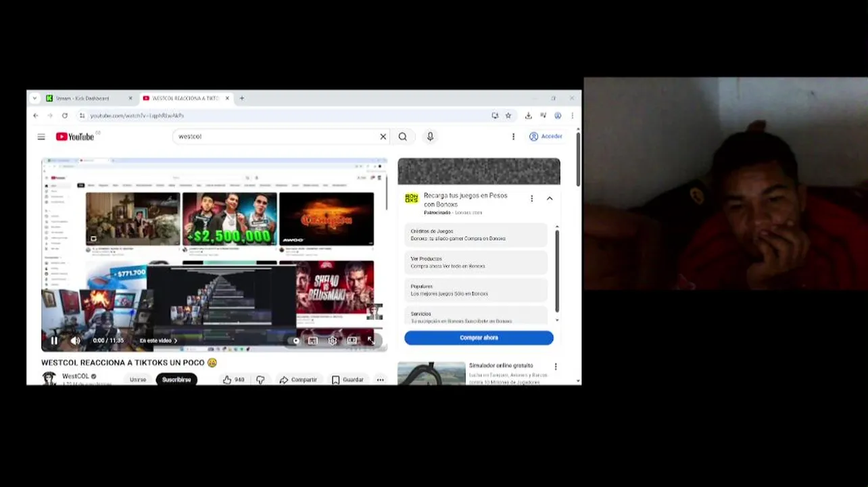Open the 'Ver Productos' ad link

(475, 262)
